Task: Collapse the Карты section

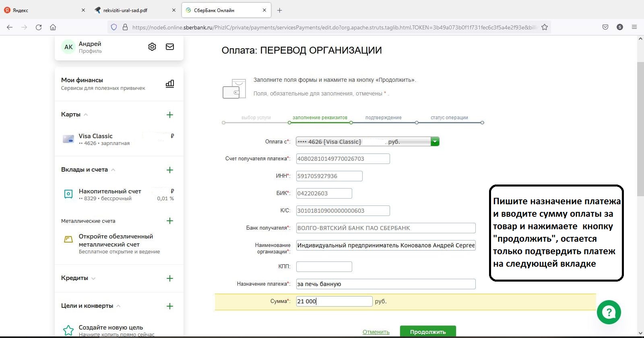Action: click(x=86, y=115)
